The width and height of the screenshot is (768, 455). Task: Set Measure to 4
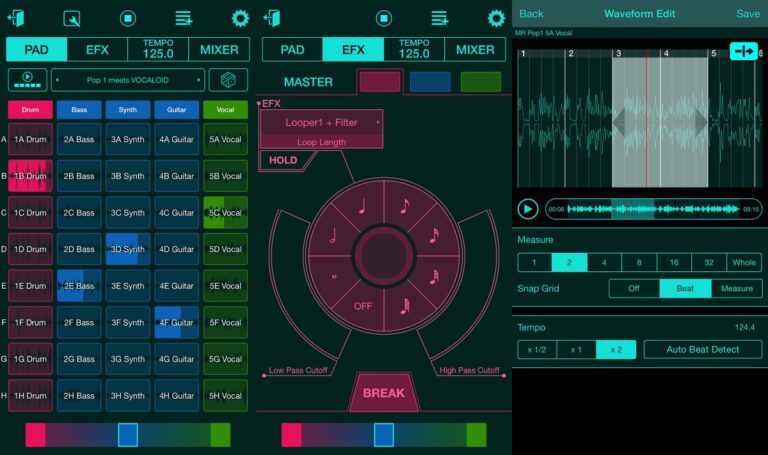coord(604,263)
